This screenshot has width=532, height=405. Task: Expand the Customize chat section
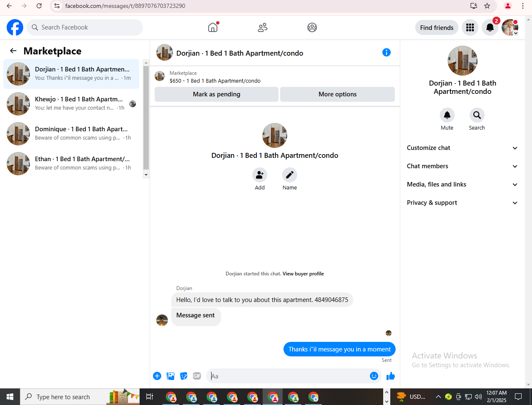pyautogui.click(x=462, y=148)
